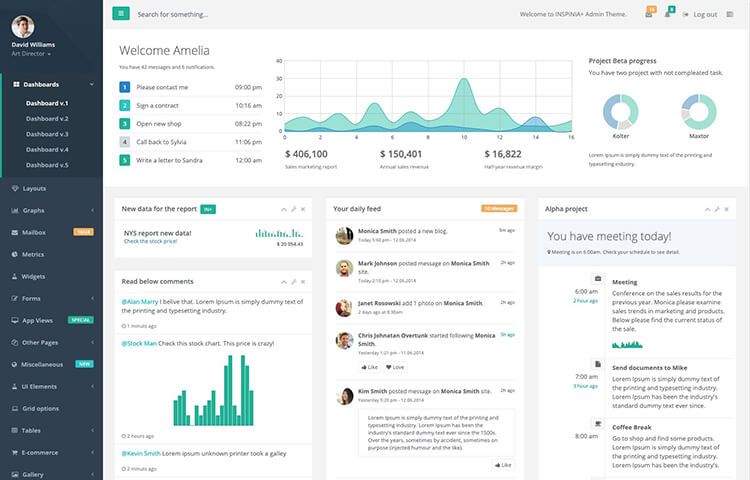Close the Read below comments panel
The width and height of the screenshot is (750, 480).
tap(303, 282)
